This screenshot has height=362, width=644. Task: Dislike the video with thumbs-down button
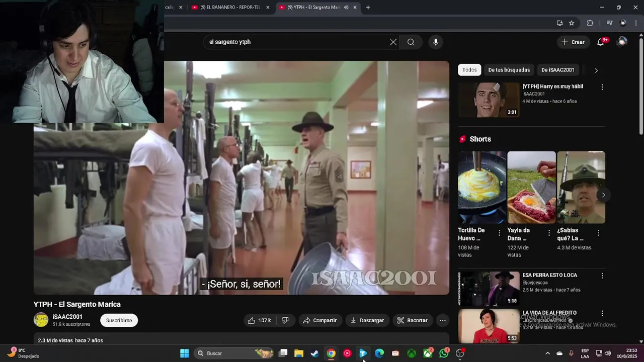pos(285,320)
